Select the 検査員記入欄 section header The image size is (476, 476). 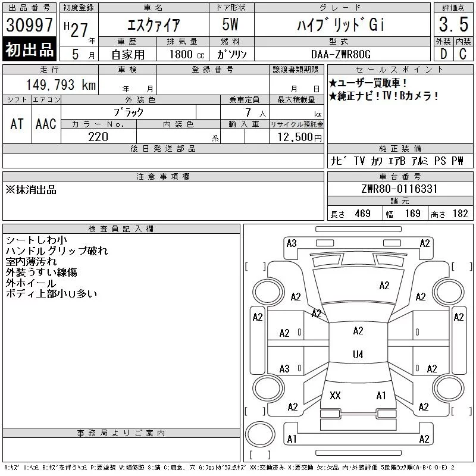coord(121,229)
